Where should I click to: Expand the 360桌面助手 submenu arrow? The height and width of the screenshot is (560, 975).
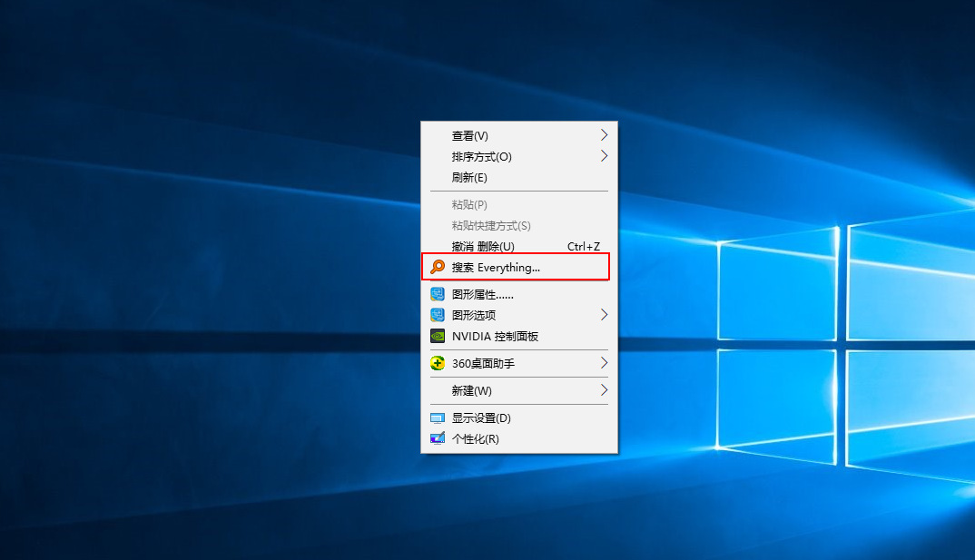[604, 363]
